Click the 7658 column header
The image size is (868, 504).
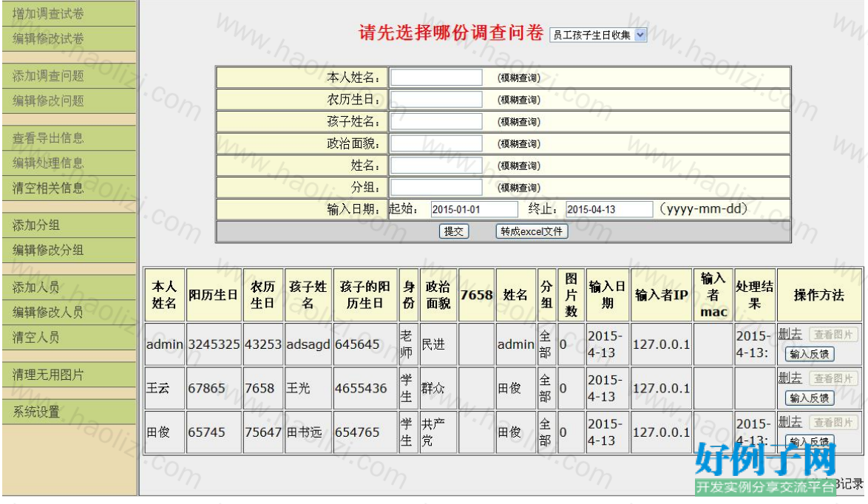(477, 295)
